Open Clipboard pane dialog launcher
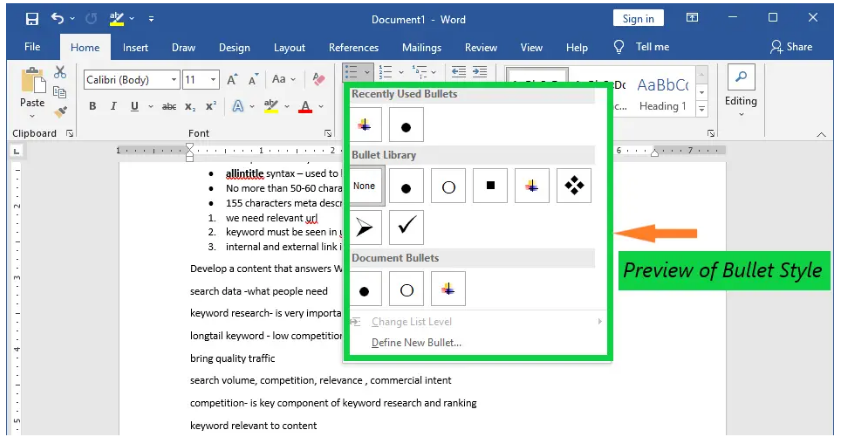This screenshot has height=441, width=842. point(69,133)
